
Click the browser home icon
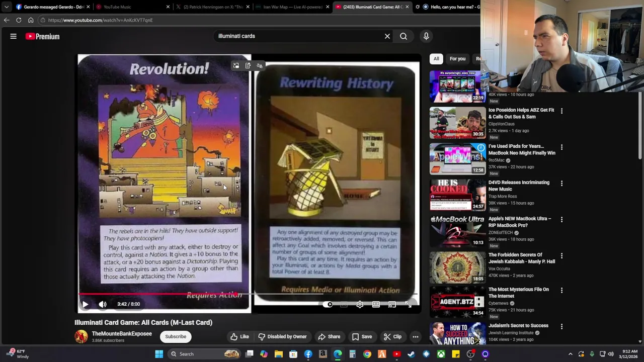tap(31, 20)
